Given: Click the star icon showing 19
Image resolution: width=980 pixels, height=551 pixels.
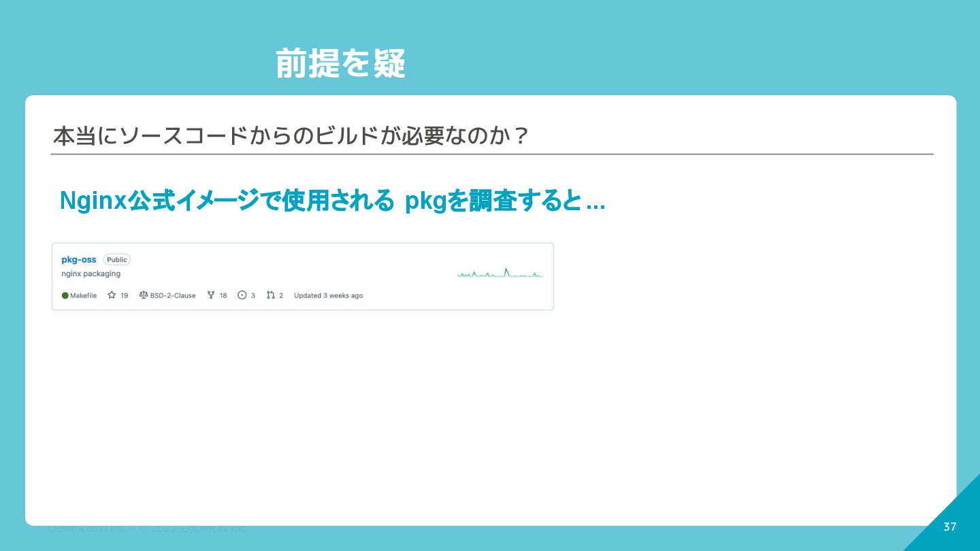Looking at the screenshot, I should pos(112,295).
